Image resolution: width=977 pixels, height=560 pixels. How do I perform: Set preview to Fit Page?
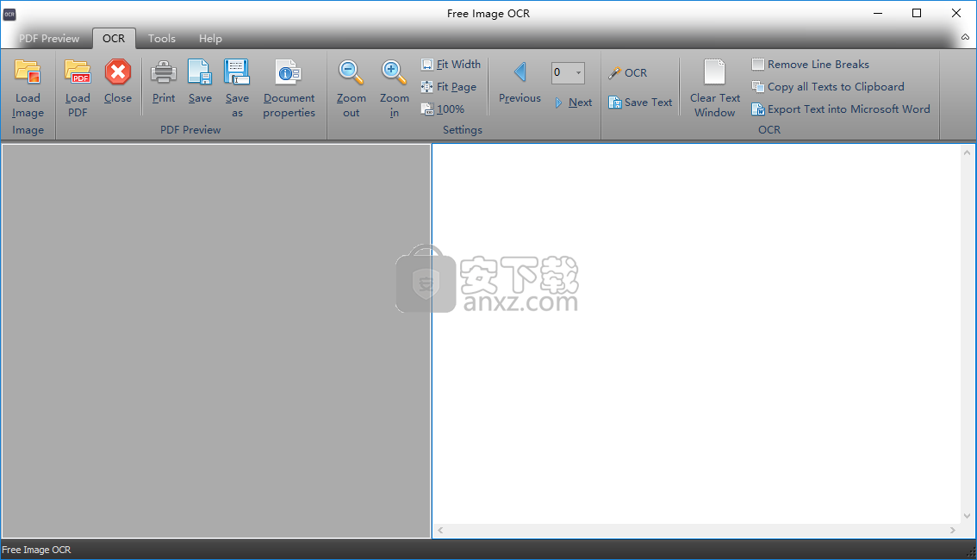point(449,87)
